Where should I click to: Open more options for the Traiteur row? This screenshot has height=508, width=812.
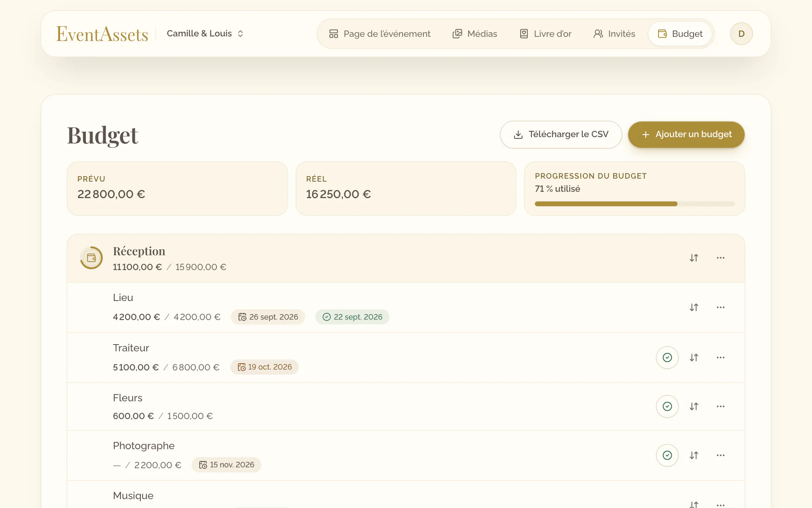click(721, 358)
